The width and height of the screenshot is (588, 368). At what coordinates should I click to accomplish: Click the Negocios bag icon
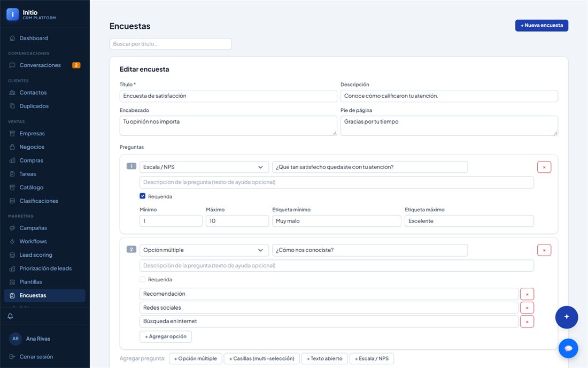click(x=12, y=147)
